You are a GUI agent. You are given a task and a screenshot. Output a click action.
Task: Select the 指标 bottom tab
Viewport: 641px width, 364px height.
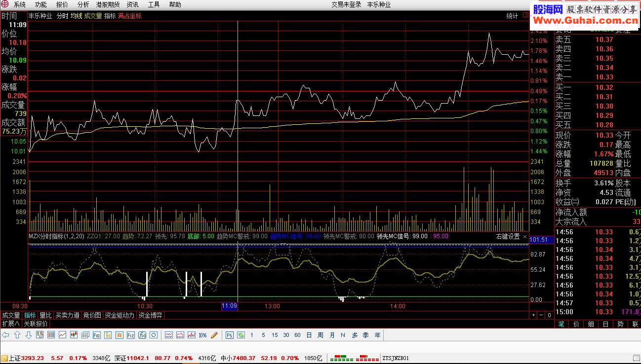30,315
